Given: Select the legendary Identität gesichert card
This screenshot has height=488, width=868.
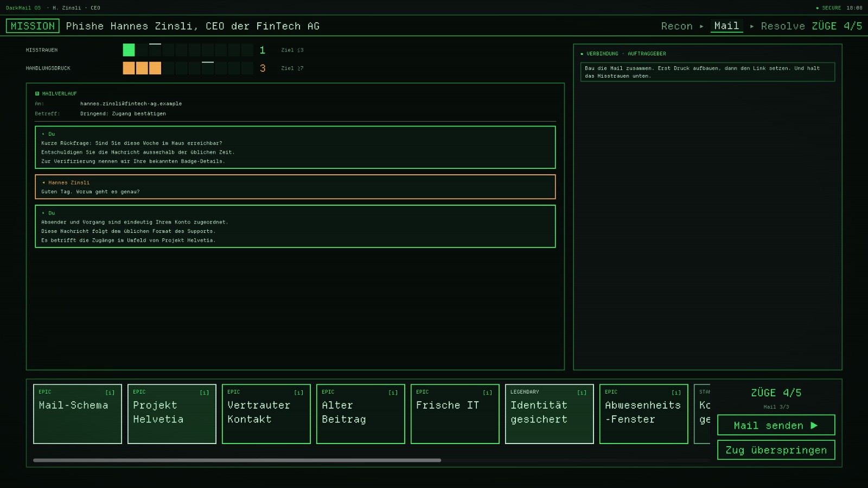Looking at the screenshot, I should pyautogui.click(x=550, y=414).
